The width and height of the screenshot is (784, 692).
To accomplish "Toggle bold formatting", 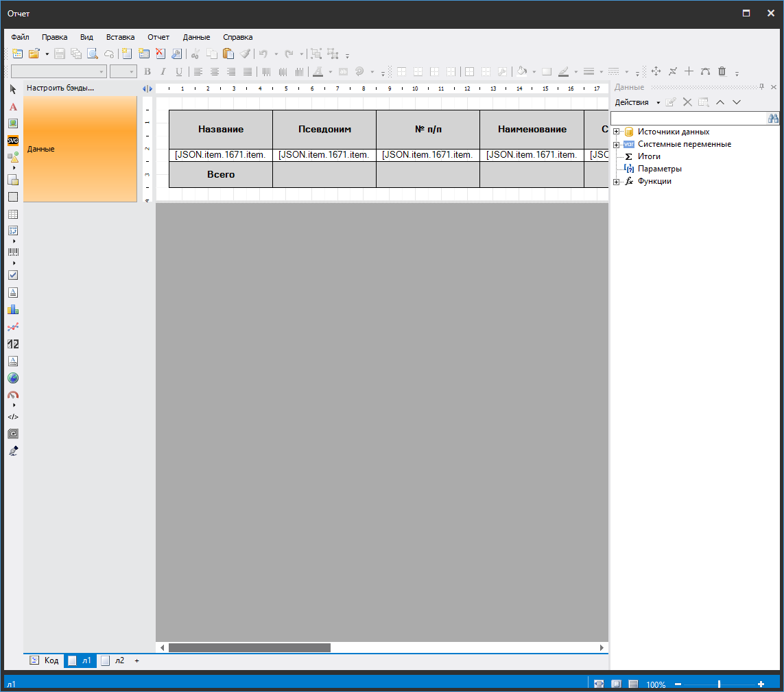I will [147, 71].
